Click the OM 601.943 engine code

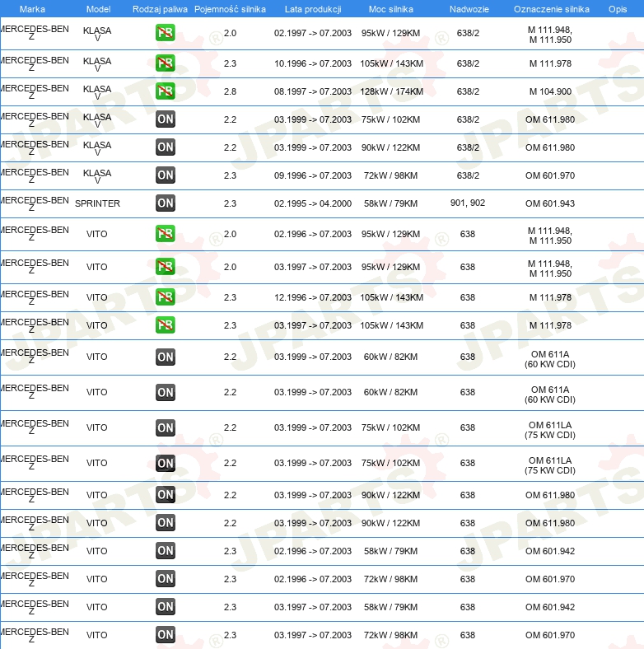550,203
